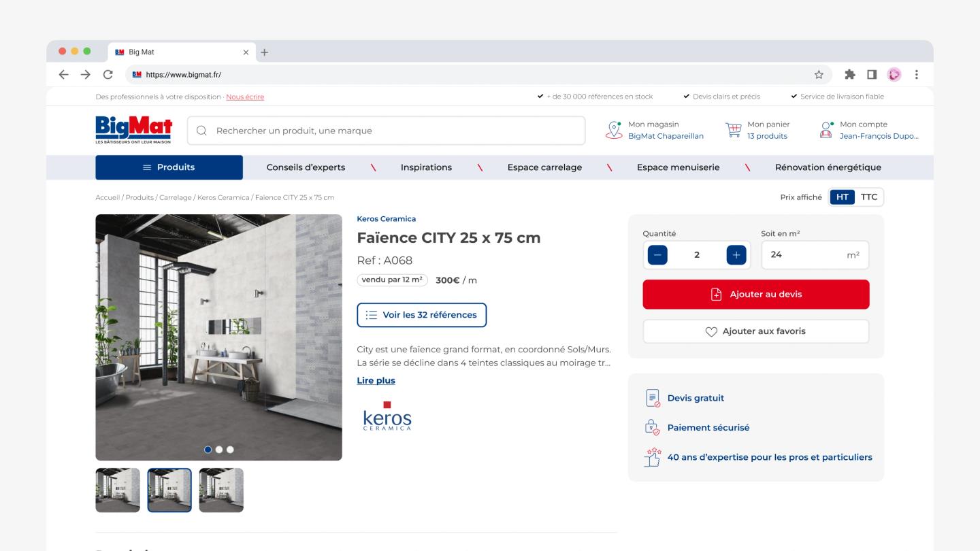The height and width of the screenshot is (551, 980).
Task: Open Accueil breadcrumb link
Action: tap(108, 197)
